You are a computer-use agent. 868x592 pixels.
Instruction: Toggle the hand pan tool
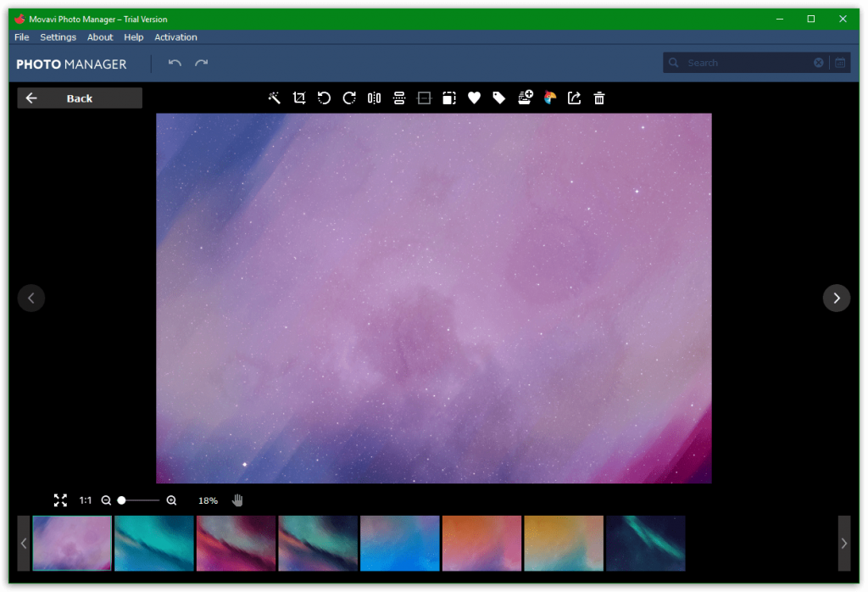(x=237, y=500)
